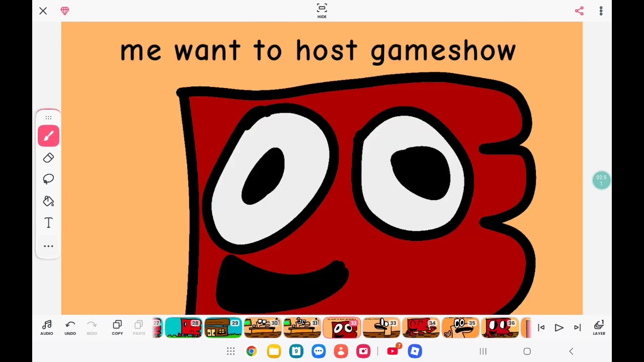Open frame 30 thumbnail

click(x=263, y=327)
